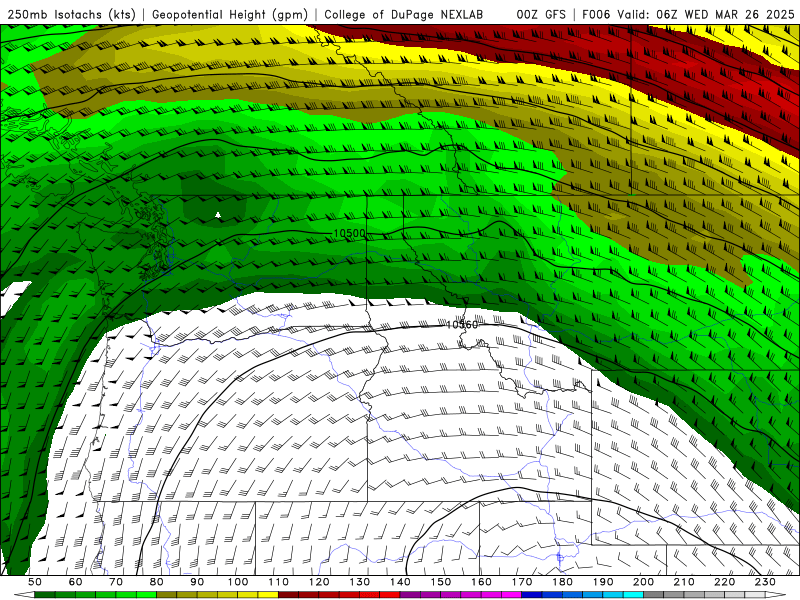Click the 140 value on the color scale
This screenshot has width=800, height=600.
pyautogui.click(x=400, y=582)
